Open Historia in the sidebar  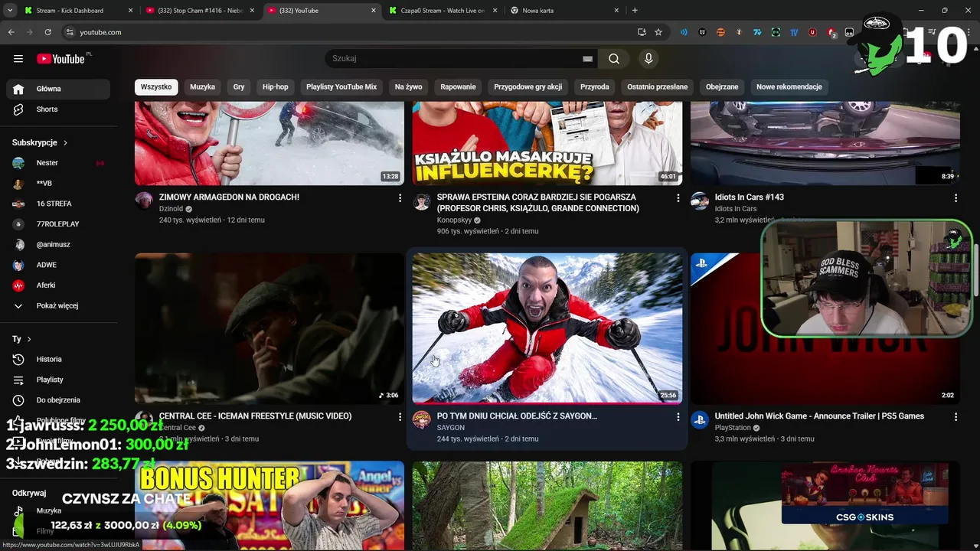pos(58,360)
